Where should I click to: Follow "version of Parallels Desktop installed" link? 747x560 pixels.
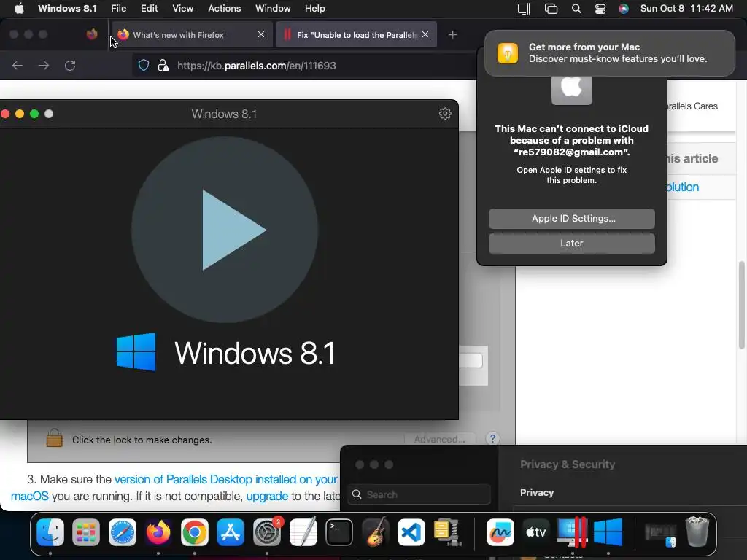pos(226,479)
